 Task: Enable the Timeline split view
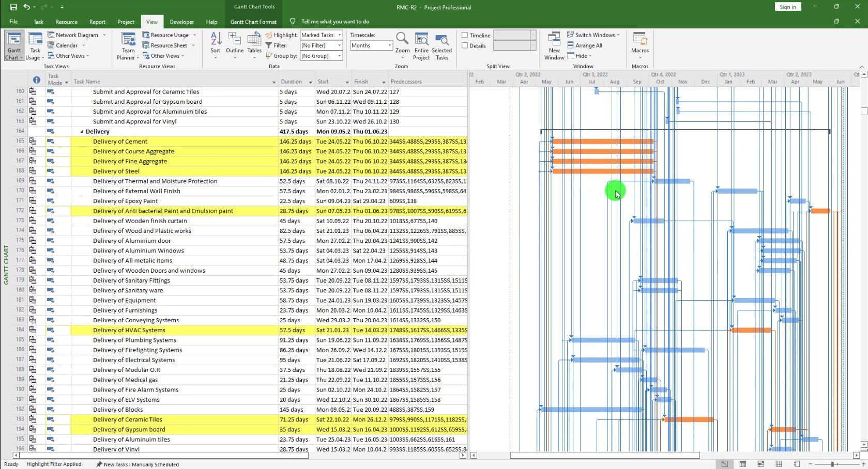pos(466,35)
